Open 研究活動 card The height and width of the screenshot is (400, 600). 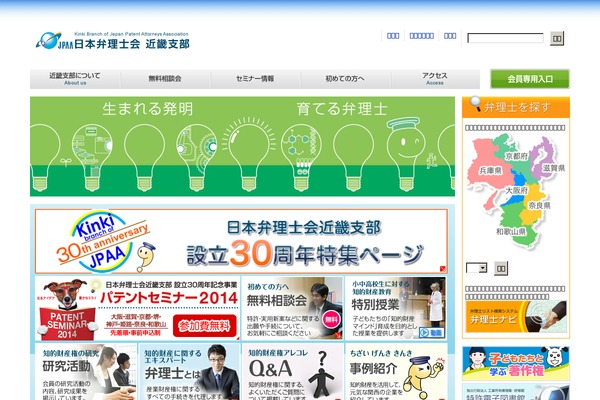pyautogui.click(x=86, y=372)
